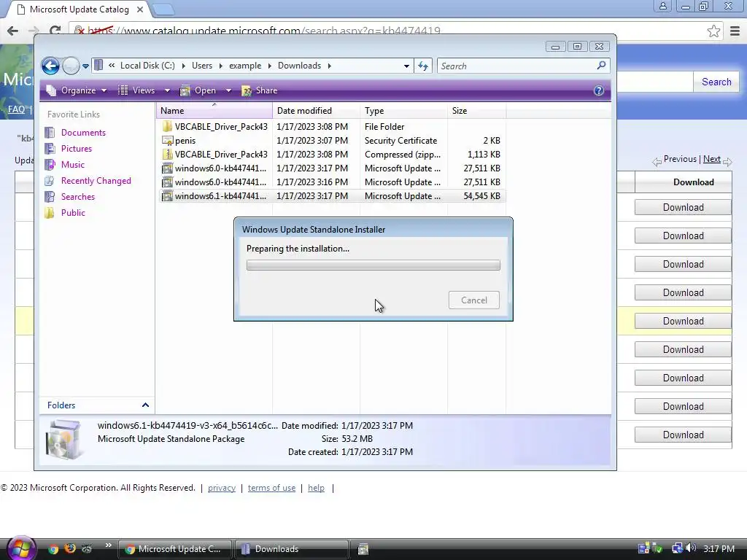Click the magnifier icon in Explorer search box
The width and height of the screenshot is (747, 560).
[601, 65]
